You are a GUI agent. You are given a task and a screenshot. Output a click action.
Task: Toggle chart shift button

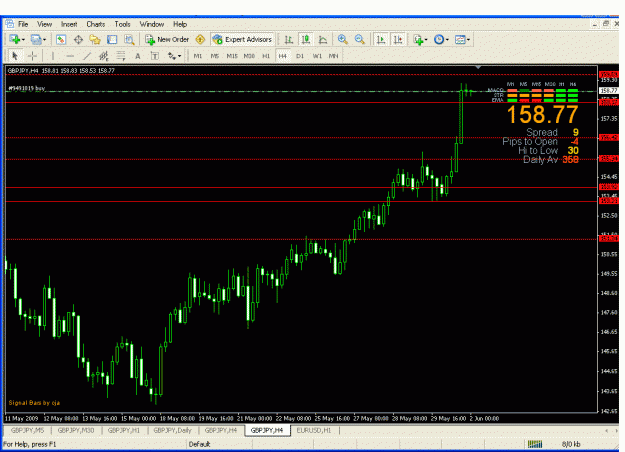coord(398,39)
